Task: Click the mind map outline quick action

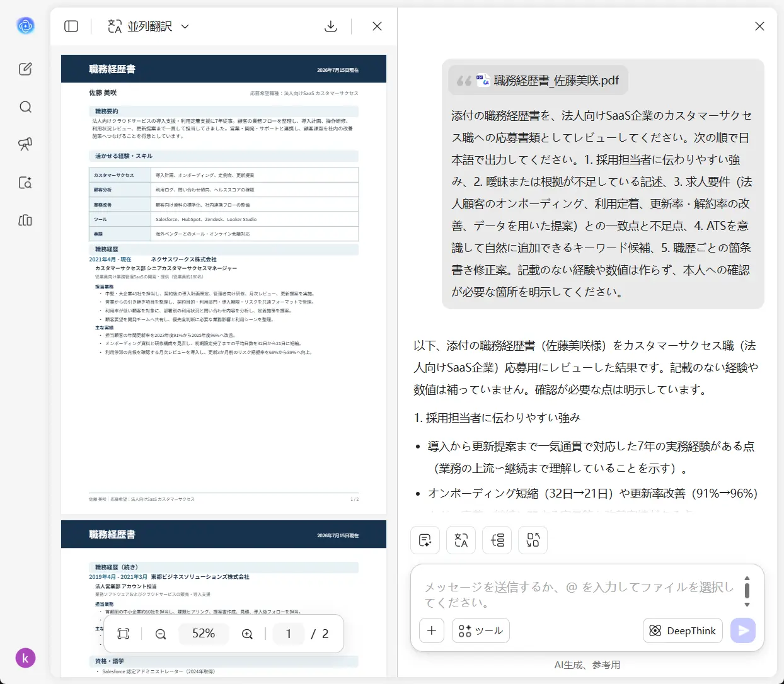Action: [497, 540]
